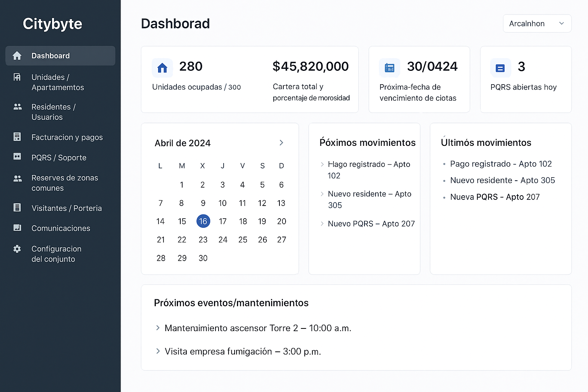Click the blue house icon on occupied units card
The width and height of the screenshot is (588, 392).
pos(162,68)
